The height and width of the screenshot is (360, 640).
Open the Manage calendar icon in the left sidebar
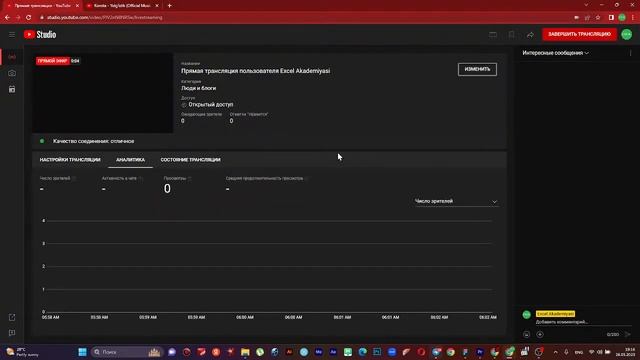click(12, 89)
